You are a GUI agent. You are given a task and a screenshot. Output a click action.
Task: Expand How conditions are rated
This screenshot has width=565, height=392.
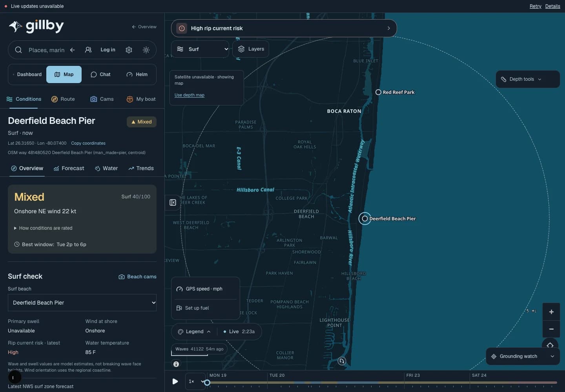[x=43, y=228]
